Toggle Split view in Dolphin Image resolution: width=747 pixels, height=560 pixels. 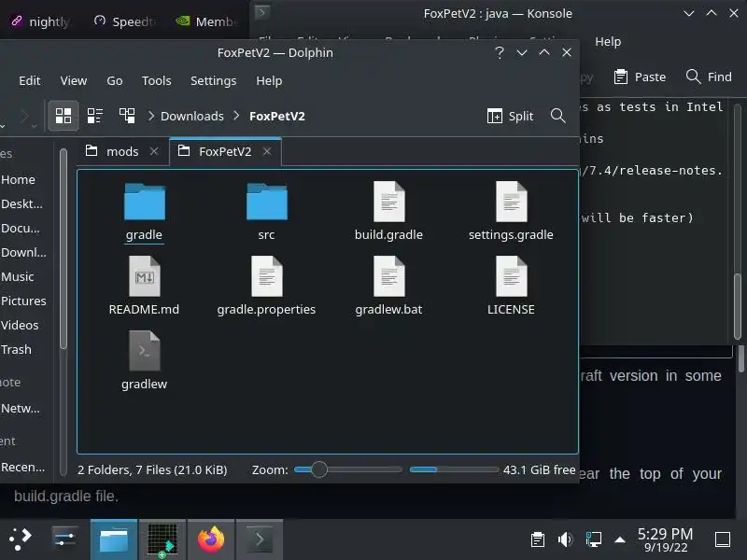click(510, 116)
